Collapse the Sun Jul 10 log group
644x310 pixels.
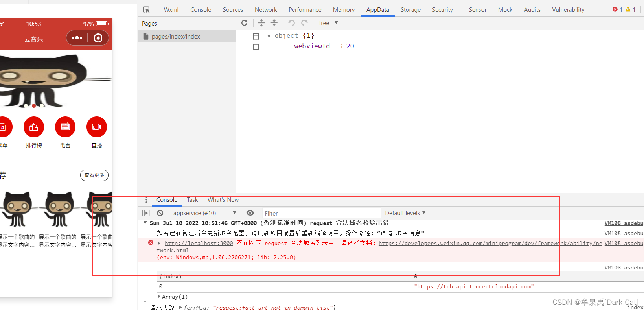point(145,223)
